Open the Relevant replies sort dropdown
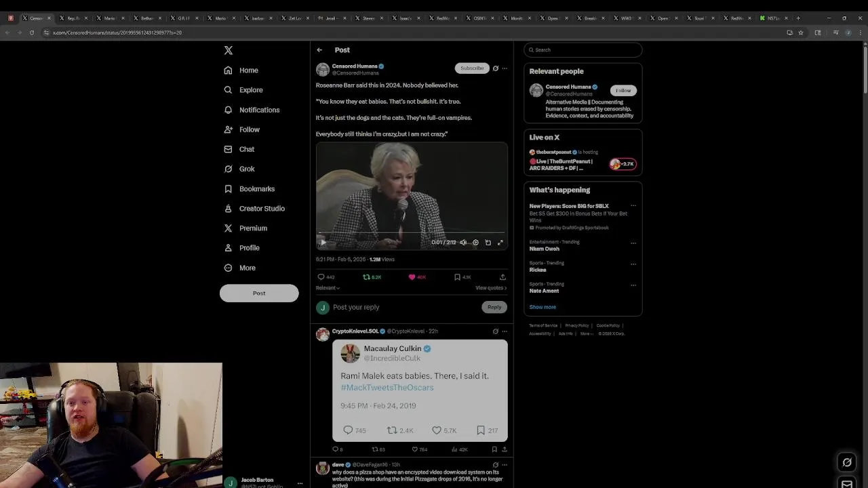 point(328,288)
